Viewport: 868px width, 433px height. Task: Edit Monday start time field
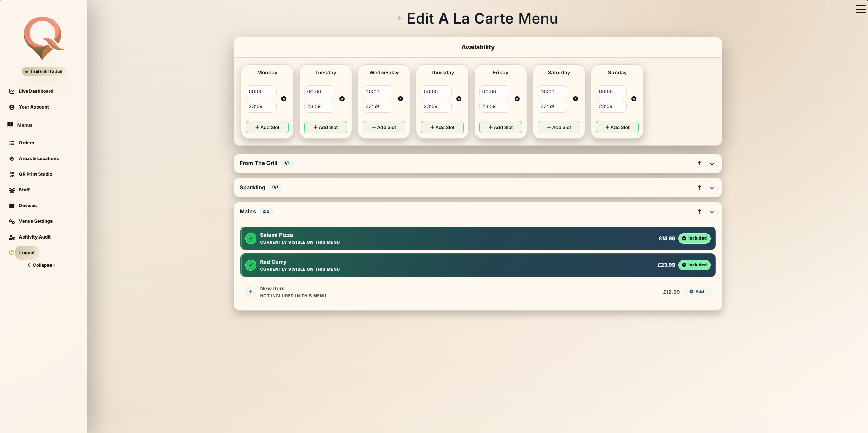tap(261, 92)
